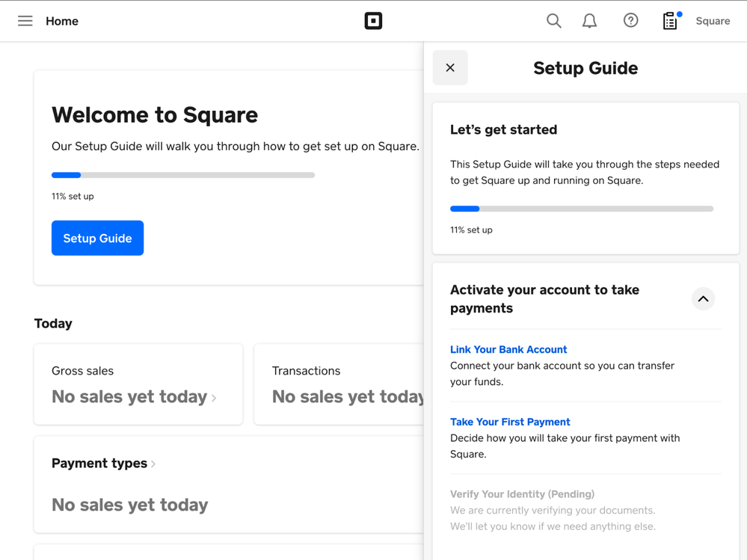Open search with the magnifier icon

(x=553, y=21)
